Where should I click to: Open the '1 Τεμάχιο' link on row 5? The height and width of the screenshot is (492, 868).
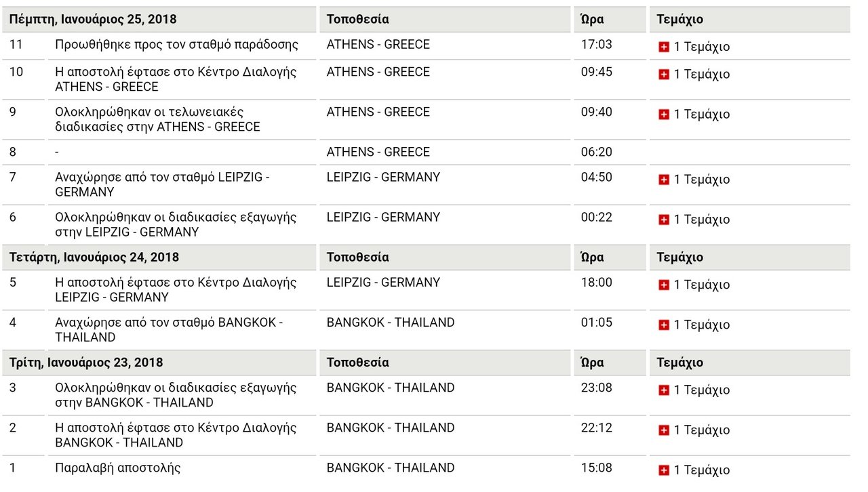pos(701,285)
